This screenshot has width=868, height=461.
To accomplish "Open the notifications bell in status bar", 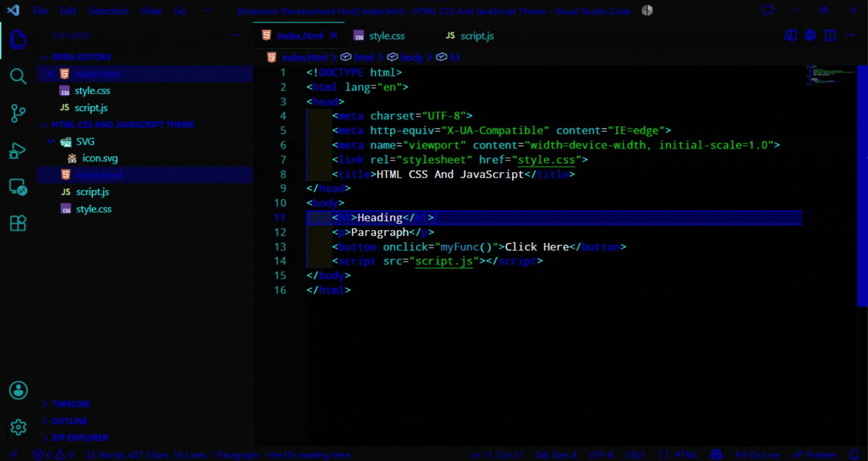I will coord(854,455).
